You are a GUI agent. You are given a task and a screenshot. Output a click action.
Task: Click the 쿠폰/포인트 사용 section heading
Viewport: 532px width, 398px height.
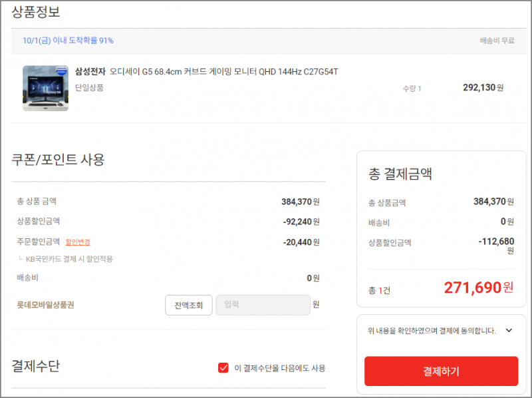click(x=58, y=160)
